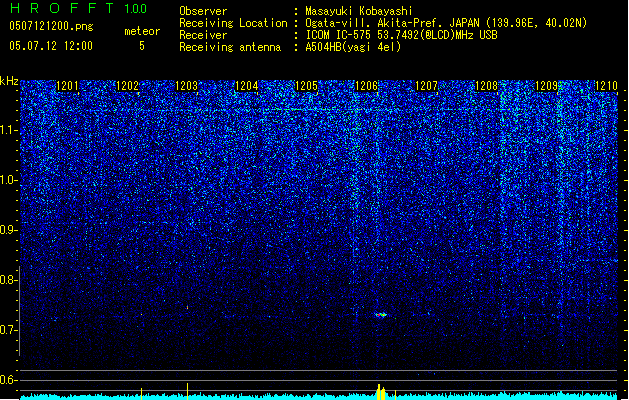
Task: Click the Receiving Location label
Action: click(233, 23)
